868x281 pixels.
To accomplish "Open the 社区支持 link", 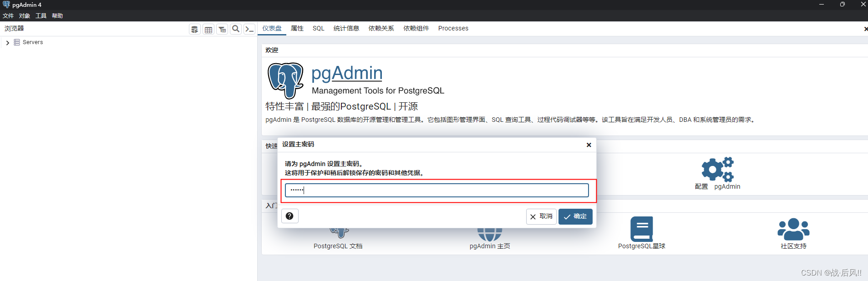I will 793,246.
